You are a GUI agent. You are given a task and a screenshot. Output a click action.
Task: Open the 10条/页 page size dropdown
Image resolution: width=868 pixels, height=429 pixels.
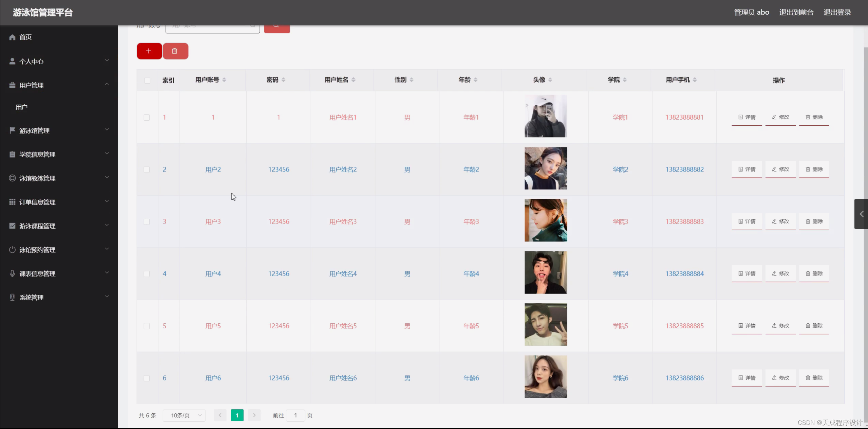pyautogui.click(x=184, y=415)
